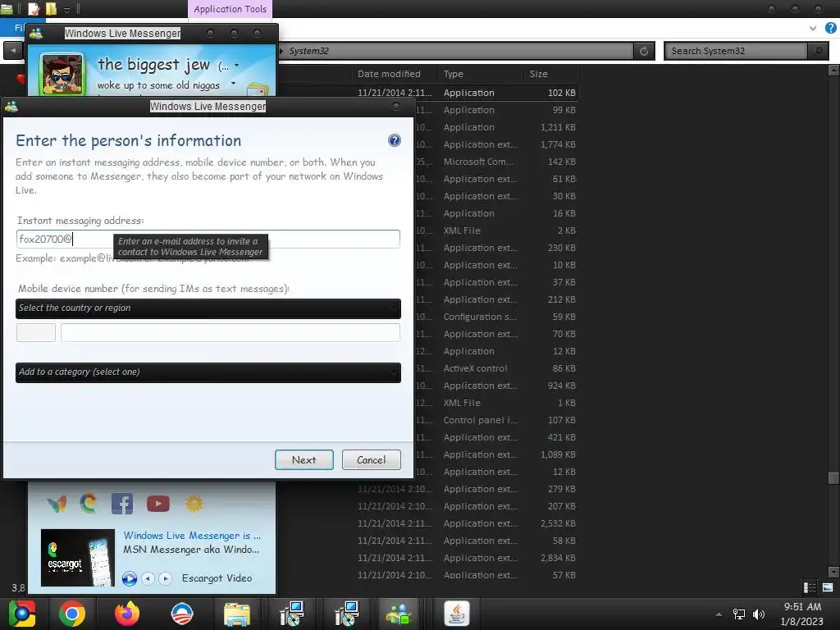Click the network tray icon
Screen dimensions: 840x630
pyautogui.click(x=739, y=614)
